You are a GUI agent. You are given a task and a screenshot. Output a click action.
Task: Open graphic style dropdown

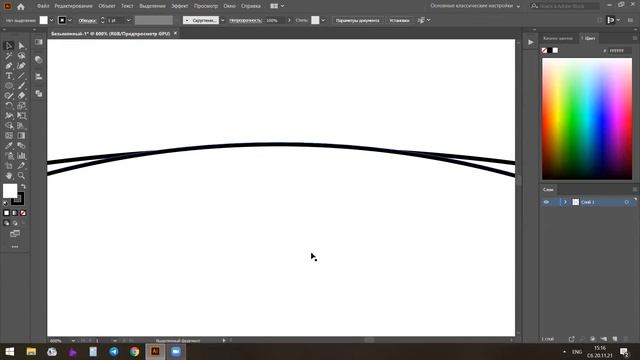323,20
